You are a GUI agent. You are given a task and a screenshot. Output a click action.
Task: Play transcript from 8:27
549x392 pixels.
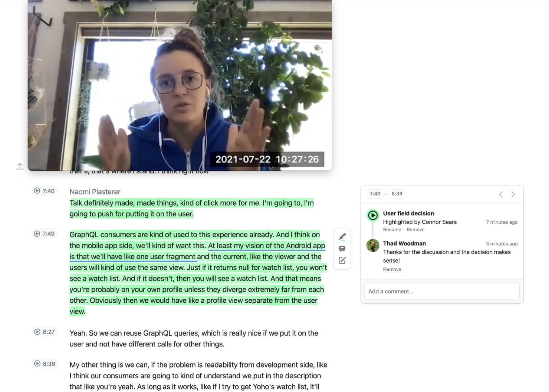(45, 332)
